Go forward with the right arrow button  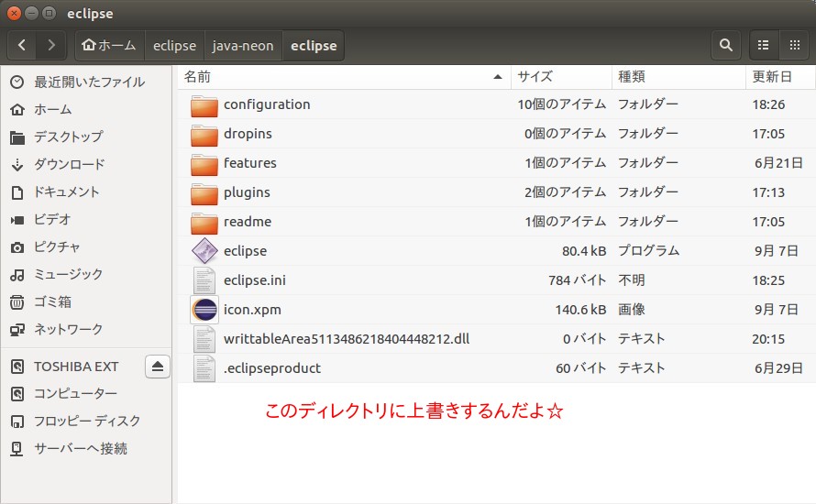(x=51, y=46)
